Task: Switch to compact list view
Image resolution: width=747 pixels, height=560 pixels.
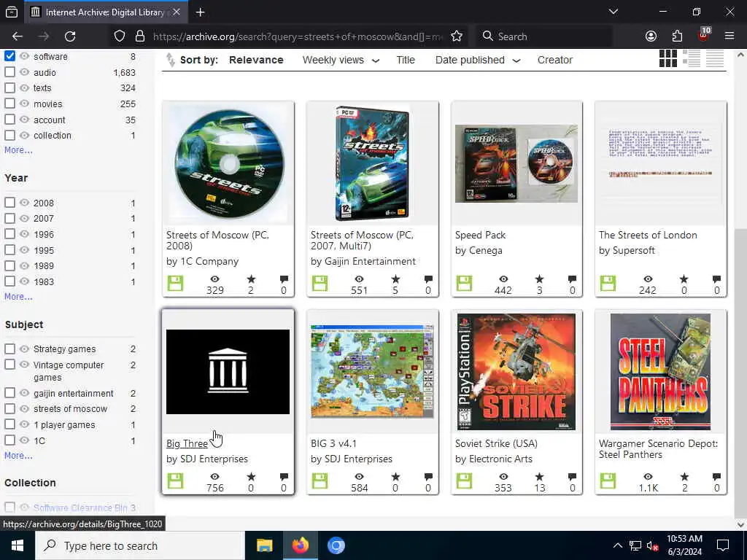Action: 715,58
